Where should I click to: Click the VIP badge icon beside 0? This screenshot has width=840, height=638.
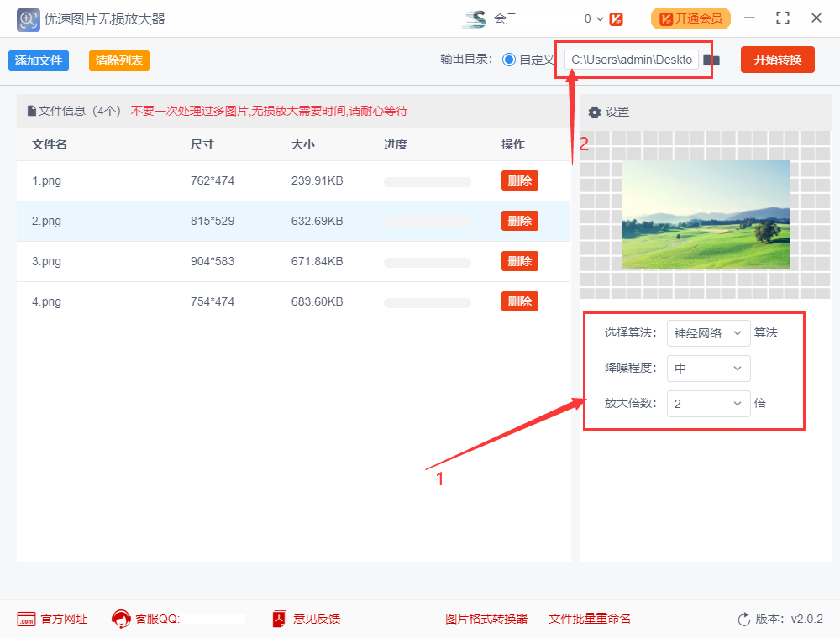617,19
